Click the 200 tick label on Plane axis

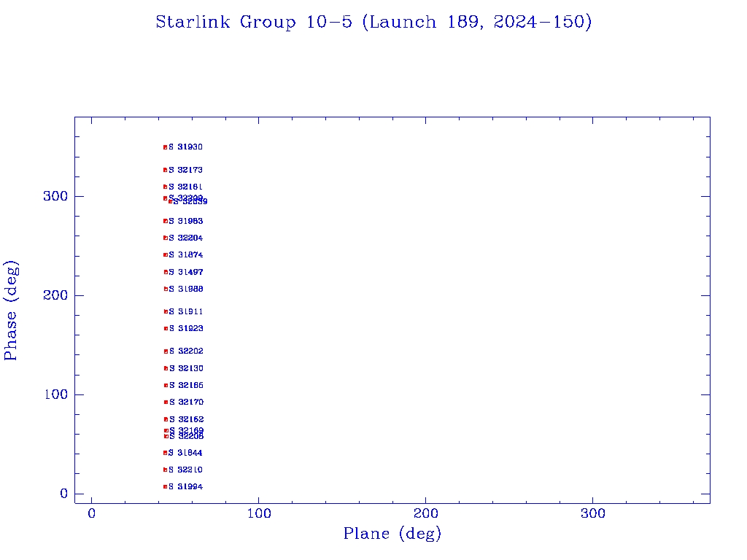426,513
